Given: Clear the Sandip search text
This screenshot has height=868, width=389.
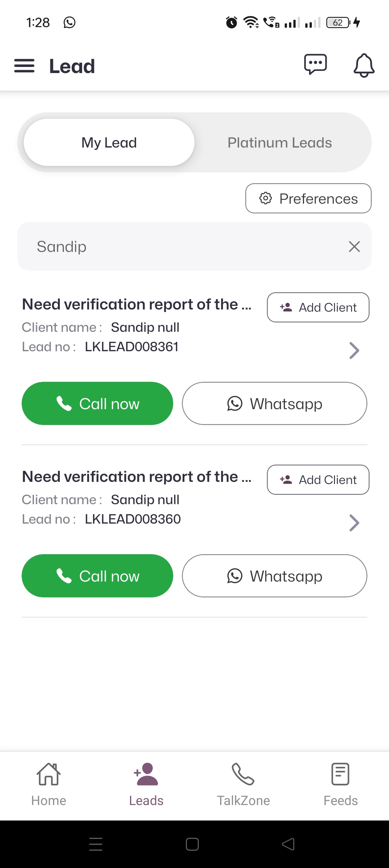Looking at the screenshot, I should (354, 247).
